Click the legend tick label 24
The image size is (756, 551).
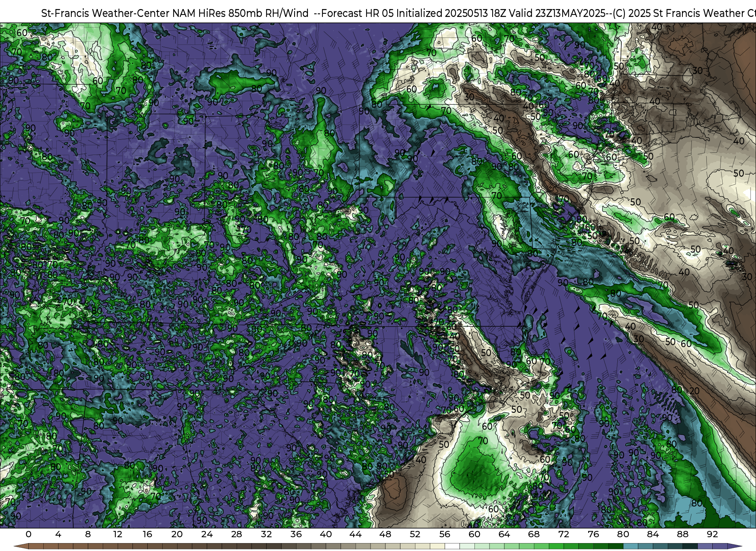(207, 534)
